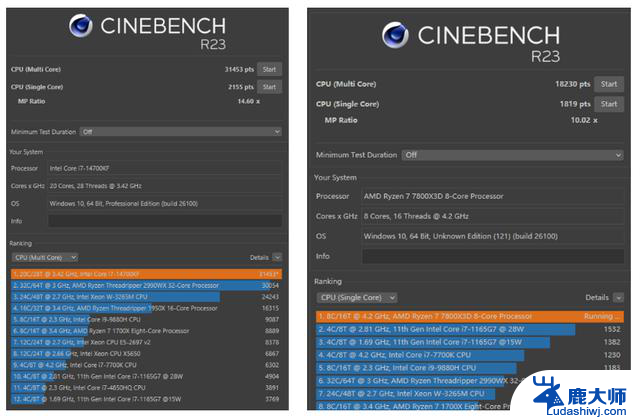Image resolution: width=640 pixels, height=418 pixels.
Task: Click Cinebench logo sphere in left window
Action: point(81,26)
